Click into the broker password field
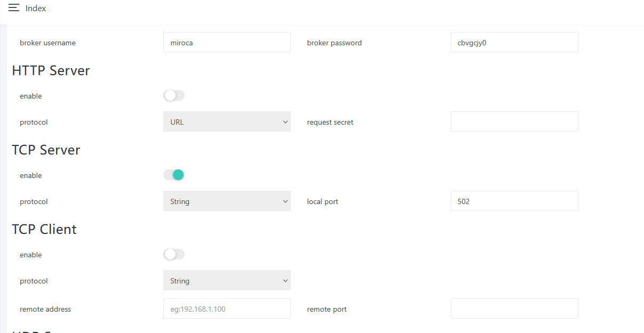 point(514,42)
